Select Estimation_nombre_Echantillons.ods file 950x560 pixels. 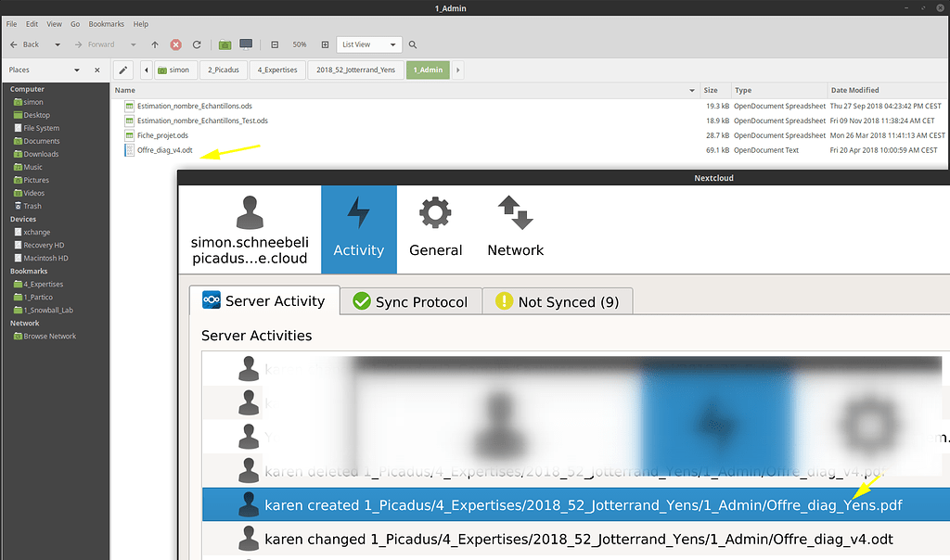click(x=195, y=106)
